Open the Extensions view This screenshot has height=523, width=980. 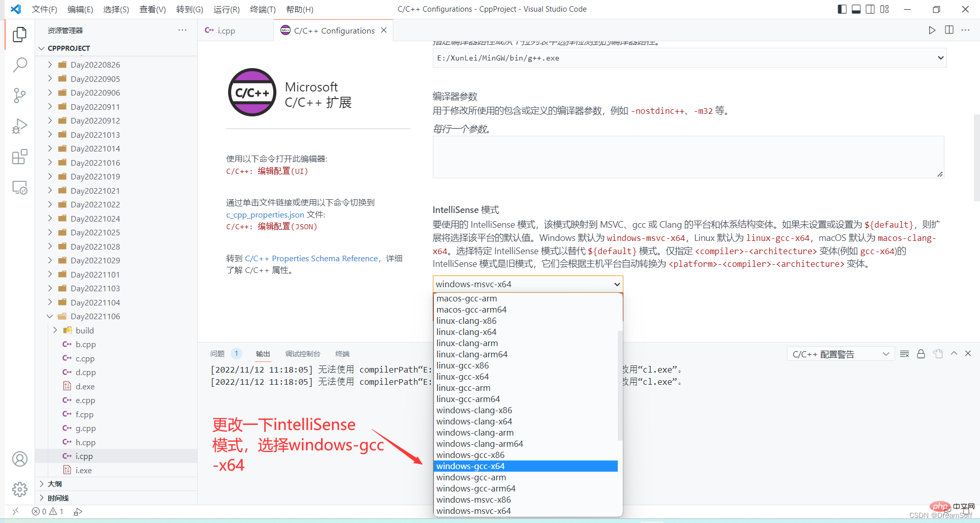click(x=20, y=157)
